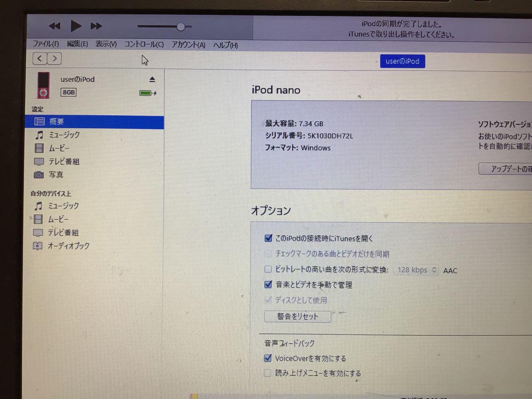The height and width of the screenshot is (399, 532).
Task: Click the 8GB capacity badge
Action: tap(68, 92)
